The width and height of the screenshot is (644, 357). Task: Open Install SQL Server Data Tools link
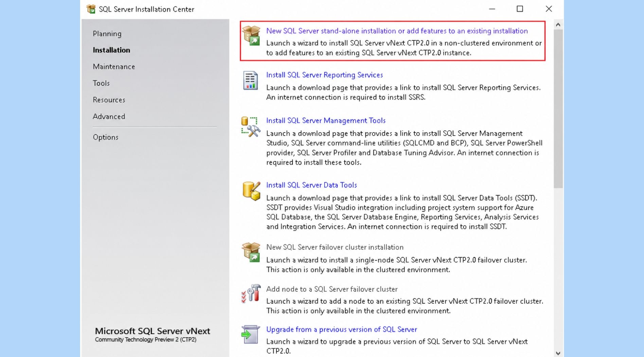tap(311, 185)
